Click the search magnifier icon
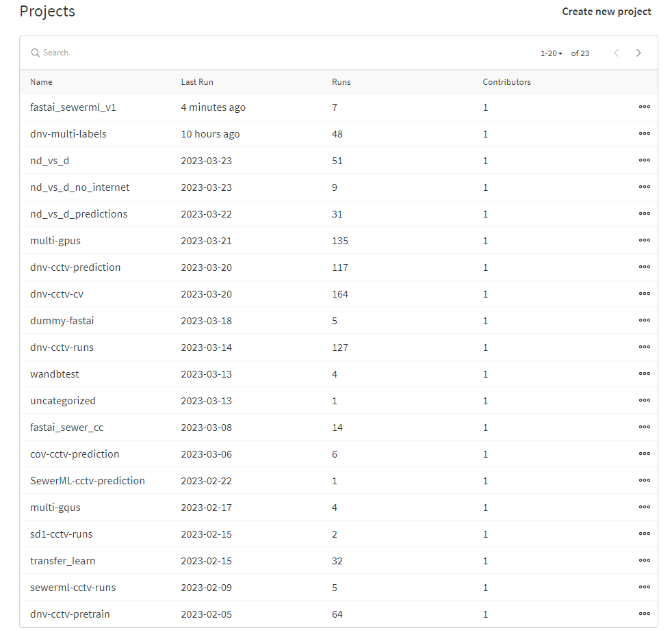The width and height of the screenshot is (672, 630). point(35,53)
